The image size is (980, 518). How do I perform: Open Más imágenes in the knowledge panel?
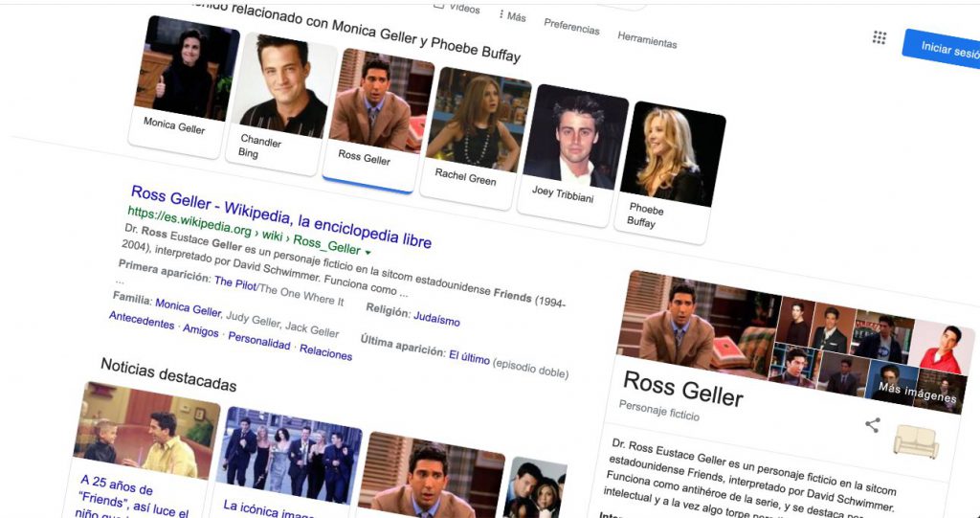[917, 393]
